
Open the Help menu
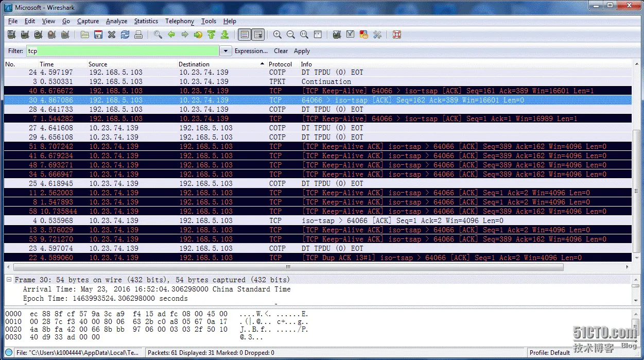(x=230, y=21)
